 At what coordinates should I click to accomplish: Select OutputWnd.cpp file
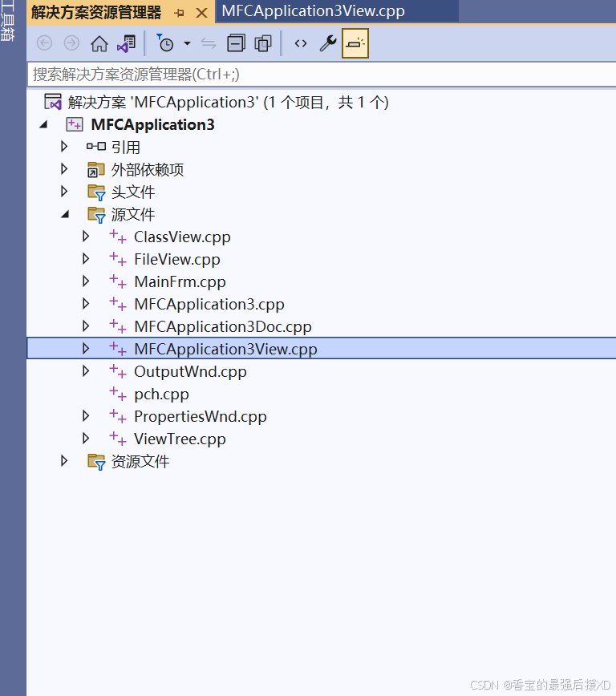[x=190, y=371]
